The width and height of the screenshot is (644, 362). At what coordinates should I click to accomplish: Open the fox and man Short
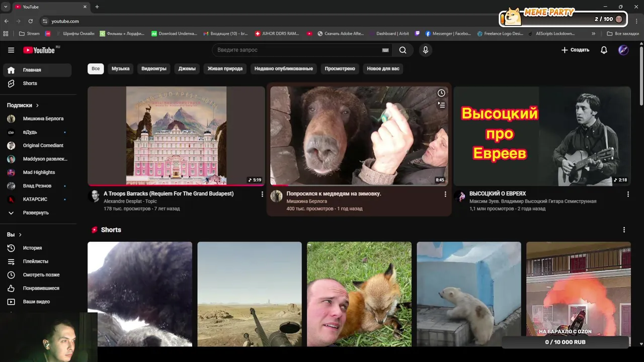(359, 294)
